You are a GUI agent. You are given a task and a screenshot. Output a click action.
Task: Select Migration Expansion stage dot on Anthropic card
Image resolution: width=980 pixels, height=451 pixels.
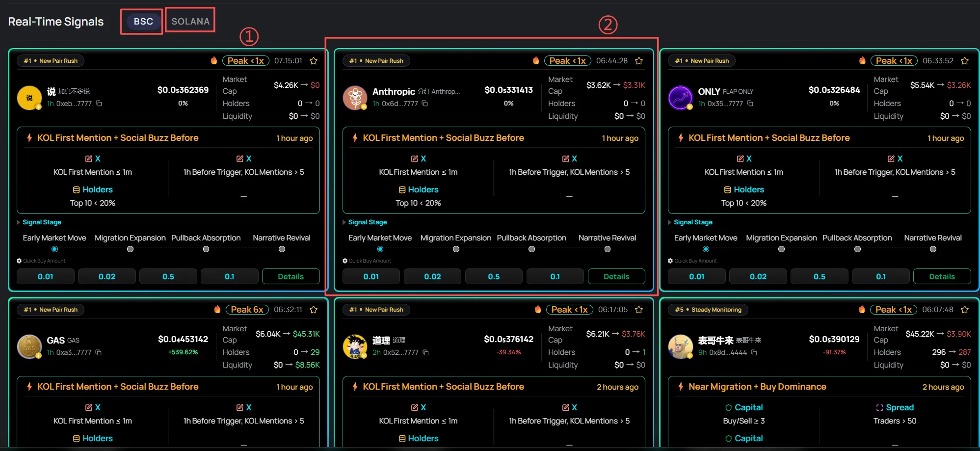pos(456,249)
